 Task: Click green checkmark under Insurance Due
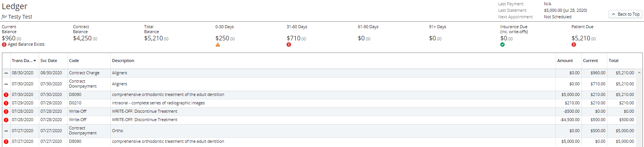point(502,45)
